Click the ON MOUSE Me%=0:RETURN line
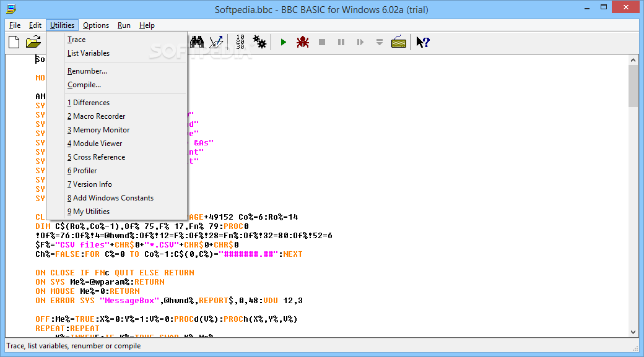The height and width of the screenshot is (357, 644). (x=87, y=291)
